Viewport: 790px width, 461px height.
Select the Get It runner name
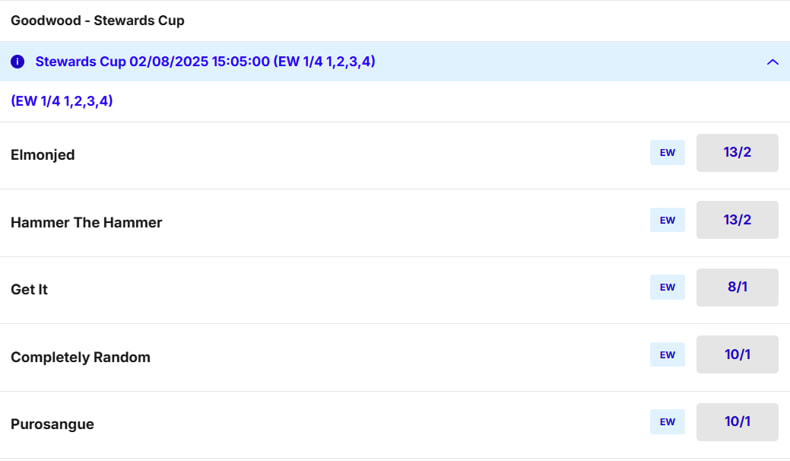tap(29, 289)
